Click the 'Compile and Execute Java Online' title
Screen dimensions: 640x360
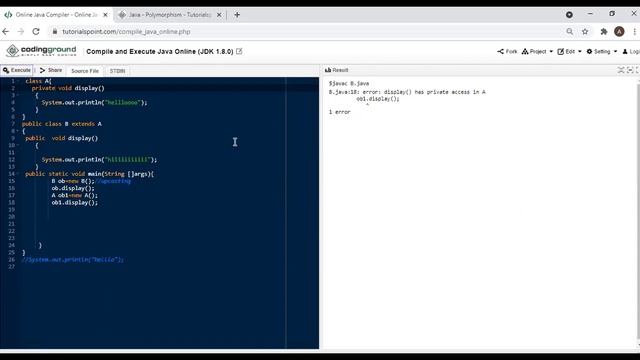coord(160,51)
